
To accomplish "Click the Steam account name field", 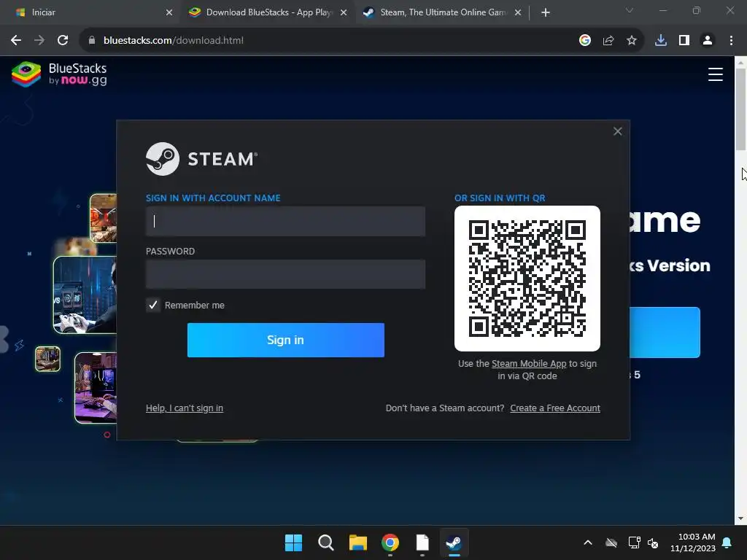I will (x=285, y=221).
